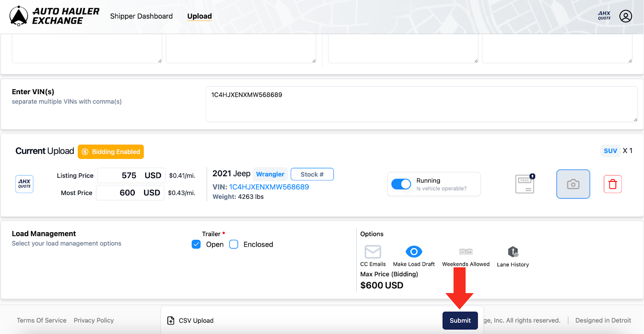
Task: Click the $600 USD max price value
Action: click(382, 285)
